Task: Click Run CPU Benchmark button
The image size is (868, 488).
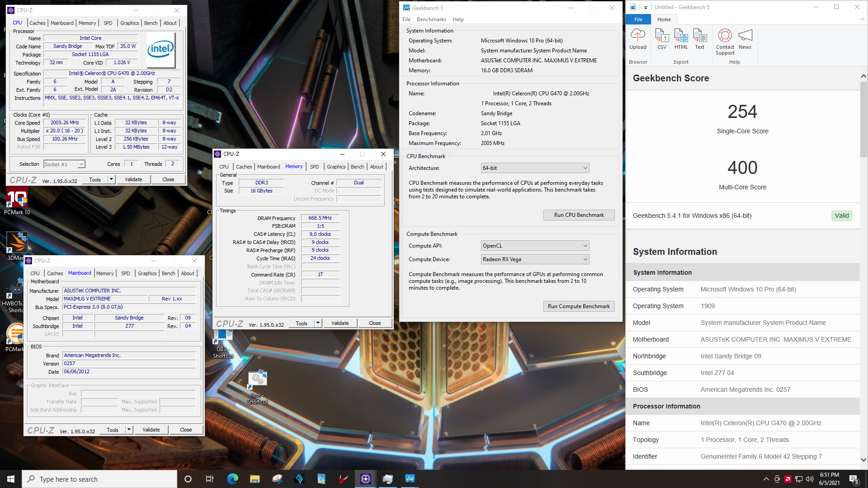Action: click(x=579, y=215)
